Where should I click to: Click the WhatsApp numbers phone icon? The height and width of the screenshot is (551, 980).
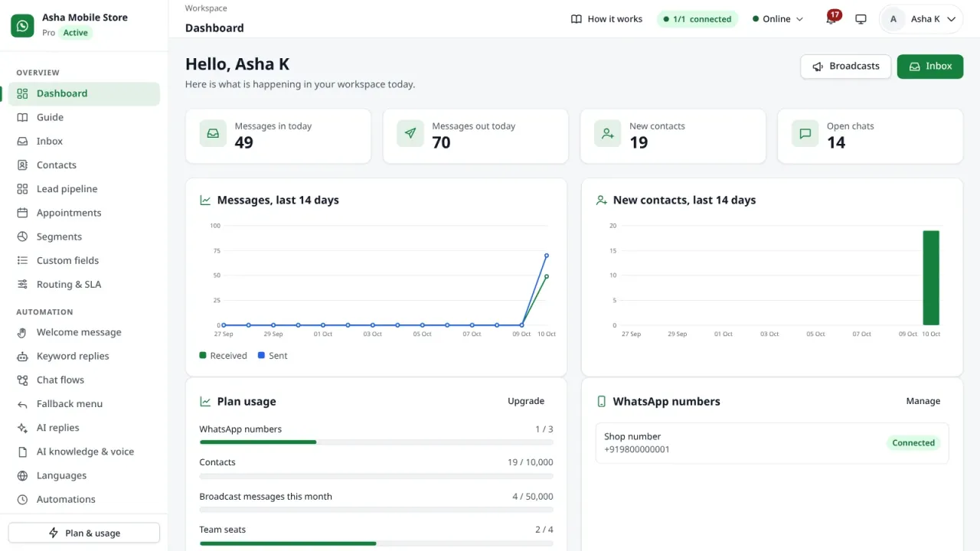pyautogui.click(x=602, y=401)
